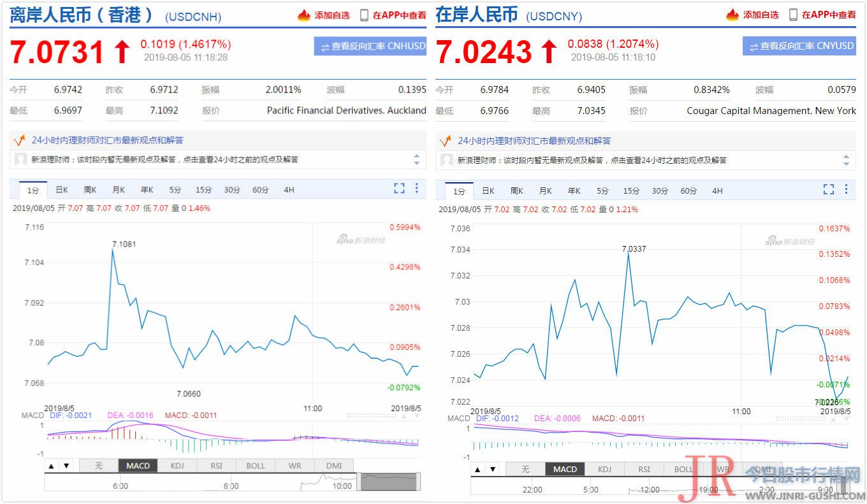Select 月K tab on USDCNH chart
Image resolution: width=867 pixels, height=504 pixels.
tap(119, 190)
